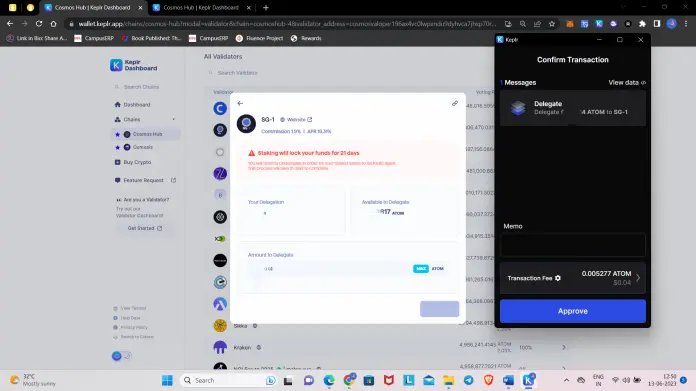Open weather widget on taskbar
The width and height of the screenshot is (696, 391).
(x=33, y=380)
